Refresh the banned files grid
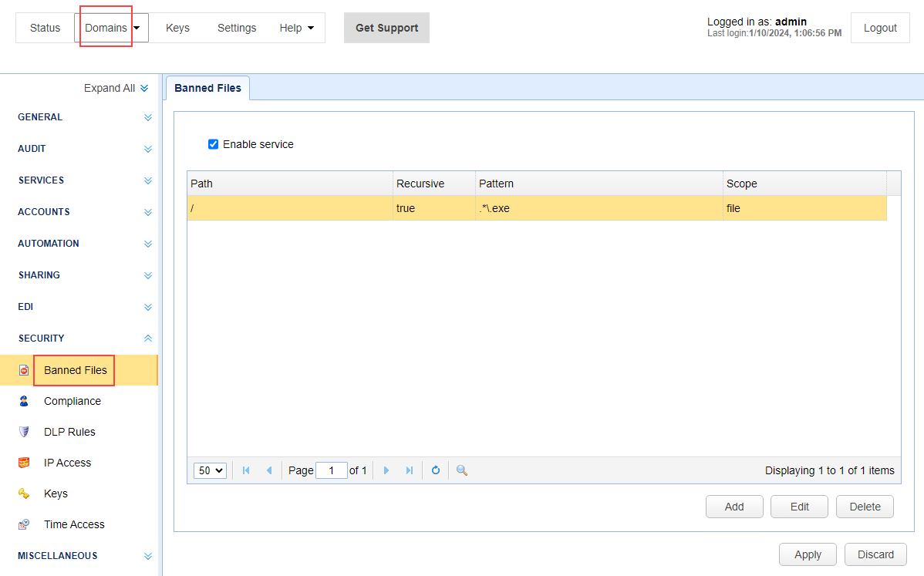The height and width of the screenshot is (576, 924). pyautogui.click(x=436, y=470)
